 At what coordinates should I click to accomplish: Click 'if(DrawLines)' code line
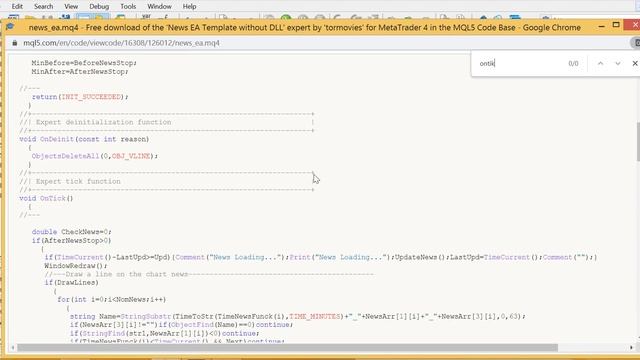pos(71,282)
